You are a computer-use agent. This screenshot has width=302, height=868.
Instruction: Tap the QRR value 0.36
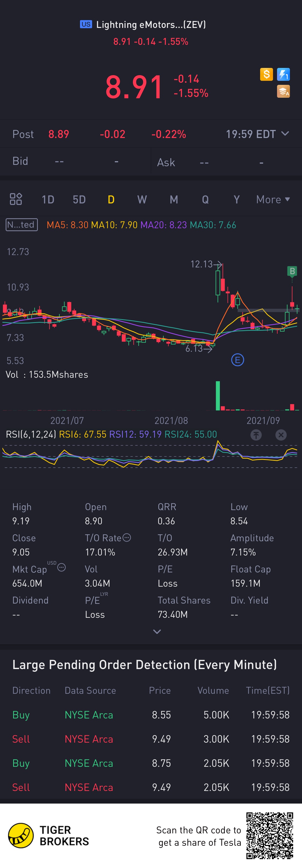(166, 521)
